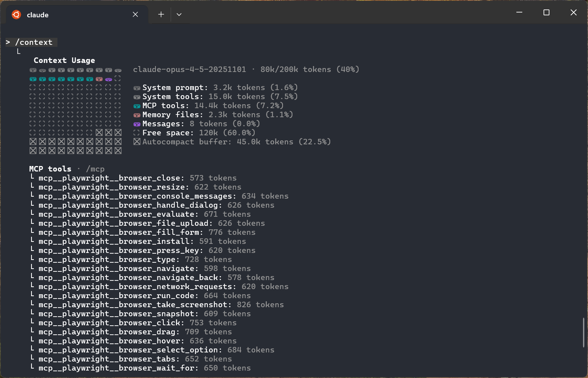588x378 pixels.
Task: Click the teal MCP tools legend icon
Action: (x=137, y=106)
